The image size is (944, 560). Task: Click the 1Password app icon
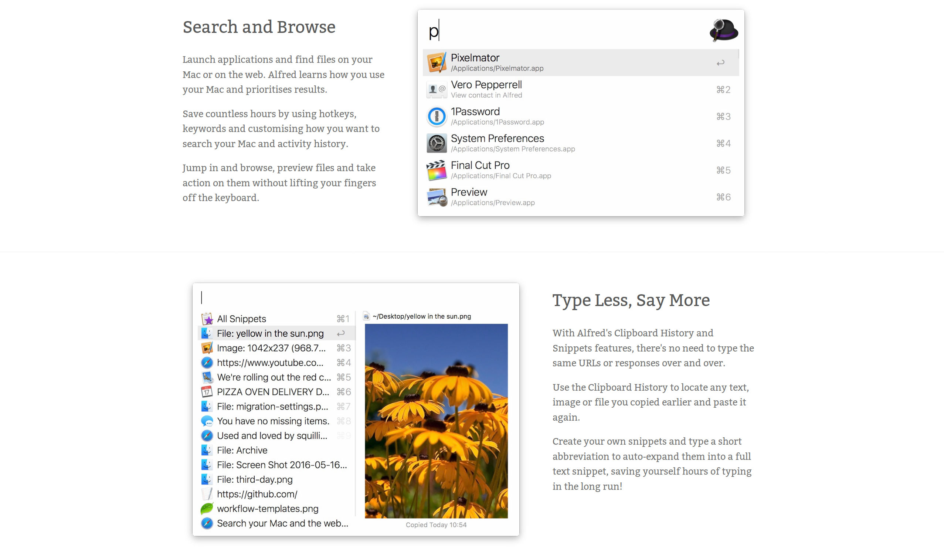coord(437,116)
